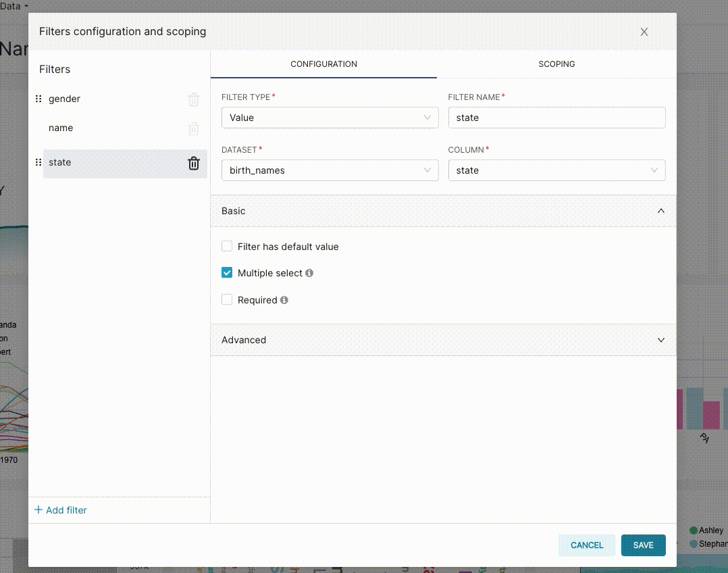Collapse the Basic section
This screenshot has width=728, height=573.
point(444,211)
